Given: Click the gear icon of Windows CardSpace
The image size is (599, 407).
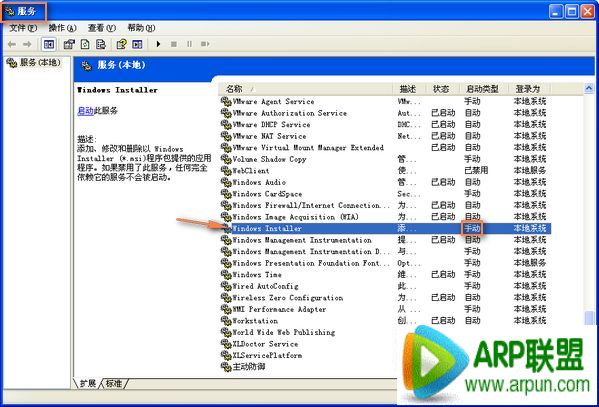Looking at the screenshot, I should (x=226, y=194).
